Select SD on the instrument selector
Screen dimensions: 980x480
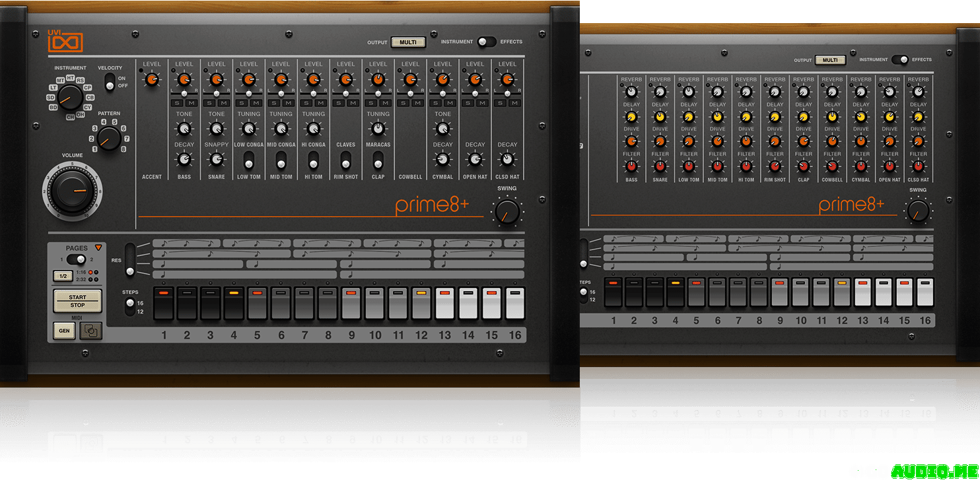tap(50, 97)
